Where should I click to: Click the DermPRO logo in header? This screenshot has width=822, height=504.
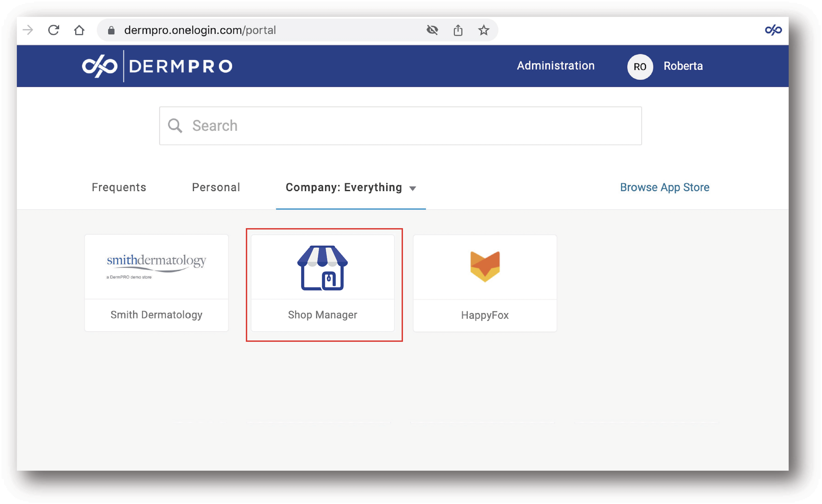point(157,66)
